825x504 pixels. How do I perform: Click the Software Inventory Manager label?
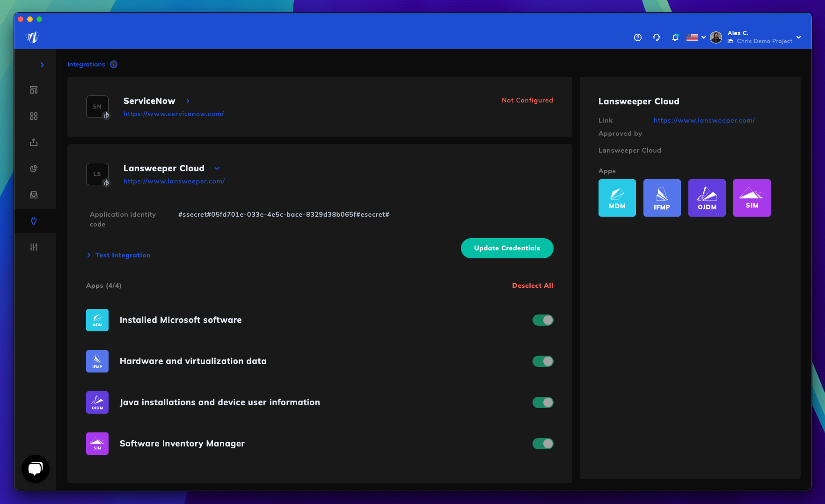182,444
